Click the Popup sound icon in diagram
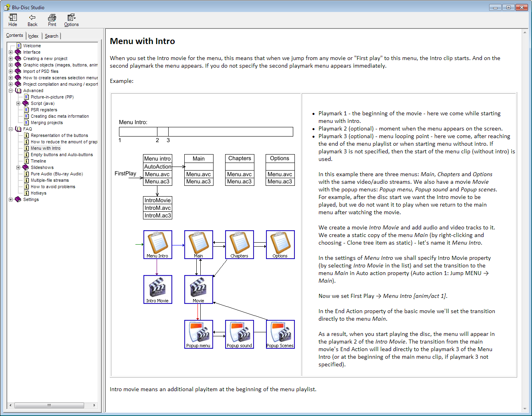 240,334
